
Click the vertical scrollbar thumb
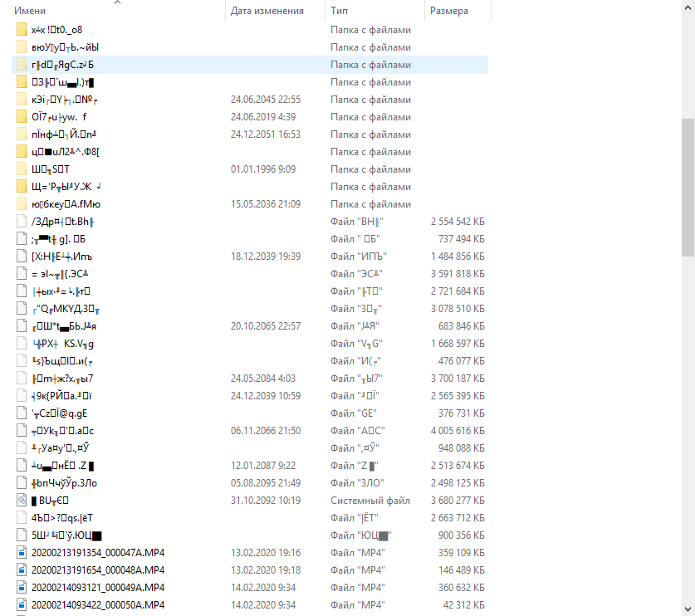click(x=688, y=187)
